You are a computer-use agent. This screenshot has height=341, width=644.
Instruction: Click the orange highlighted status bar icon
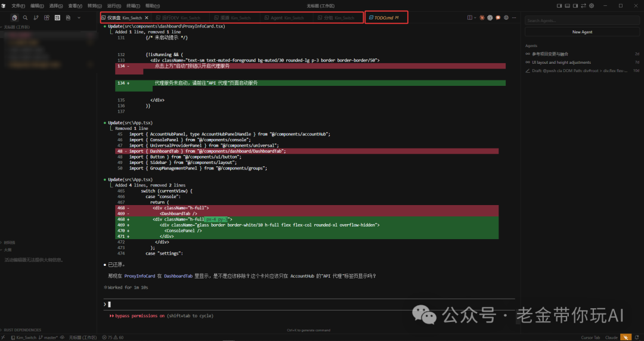tap(626, 337)
